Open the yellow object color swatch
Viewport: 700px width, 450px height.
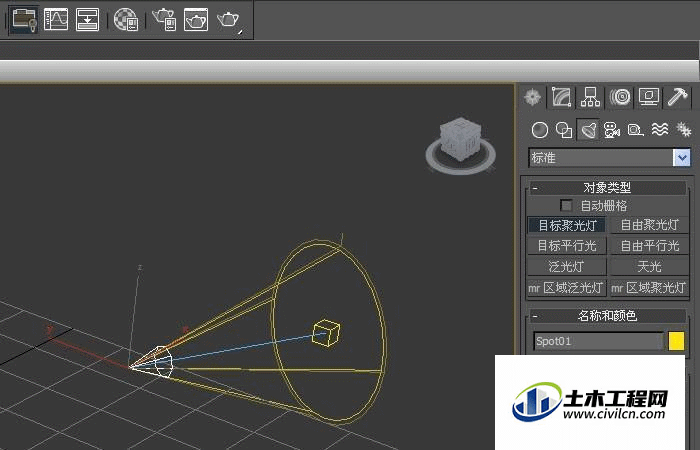point(676,341)
